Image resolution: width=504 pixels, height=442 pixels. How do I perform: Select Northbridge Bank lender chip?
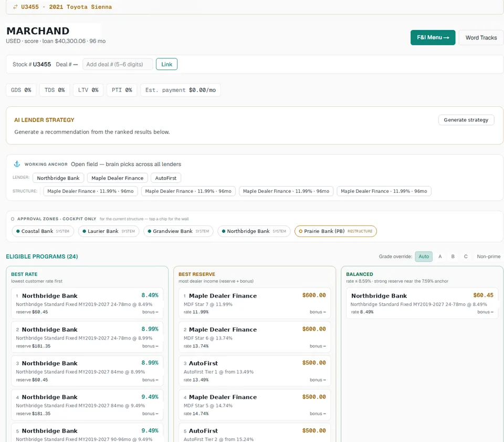[x=58, y=178]
